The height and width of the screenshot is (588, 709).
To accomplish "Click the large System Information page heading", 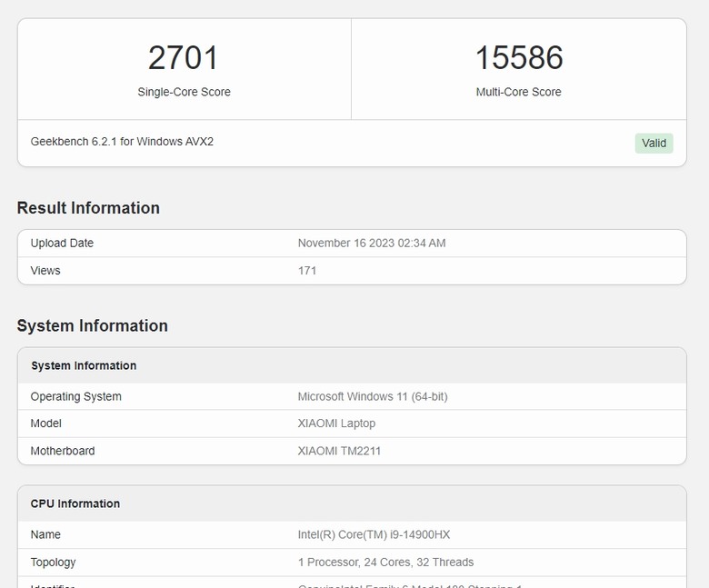I will 92,326.
